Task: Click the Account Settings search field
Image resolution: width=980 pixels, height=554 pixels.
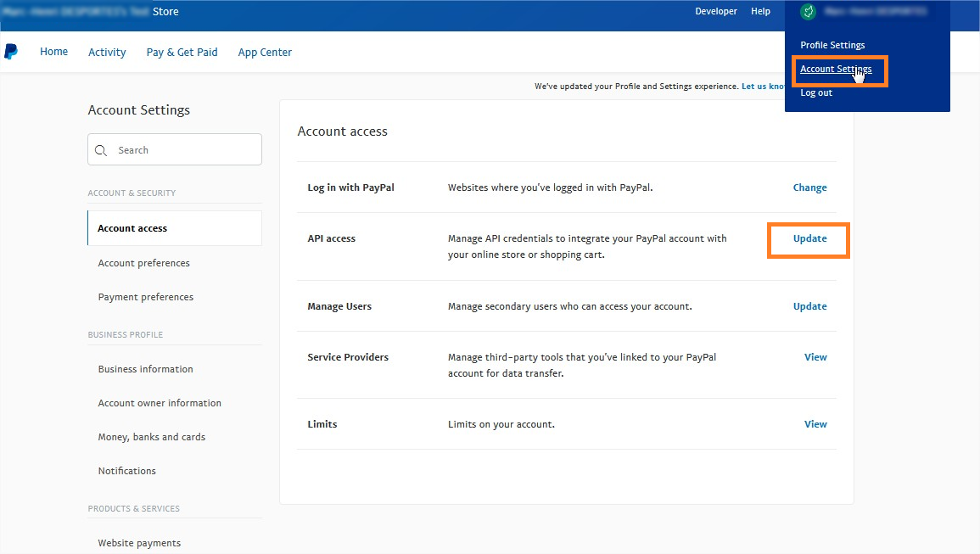Action: [174, 149]
